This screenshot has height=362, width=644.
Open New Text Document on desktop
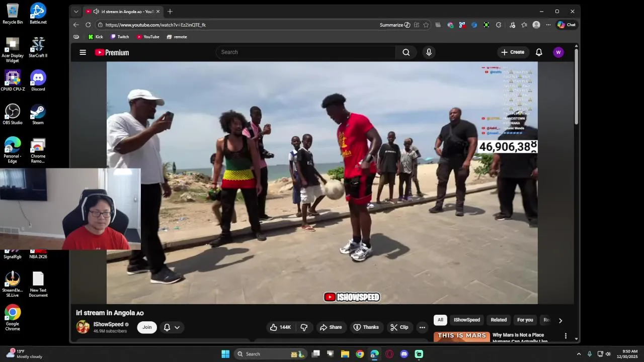(38, 285)
